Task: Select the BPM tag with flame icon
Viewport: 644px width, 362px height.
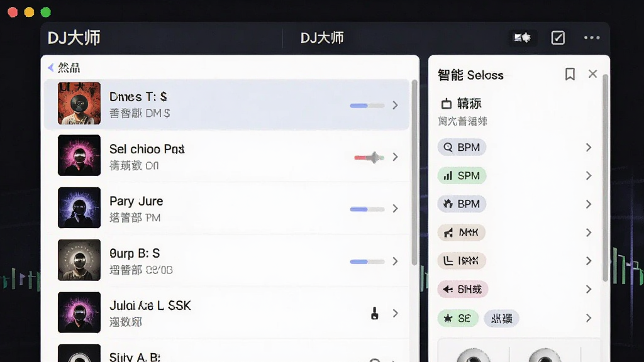Action: pyautogui.click(x=462, y=204)
